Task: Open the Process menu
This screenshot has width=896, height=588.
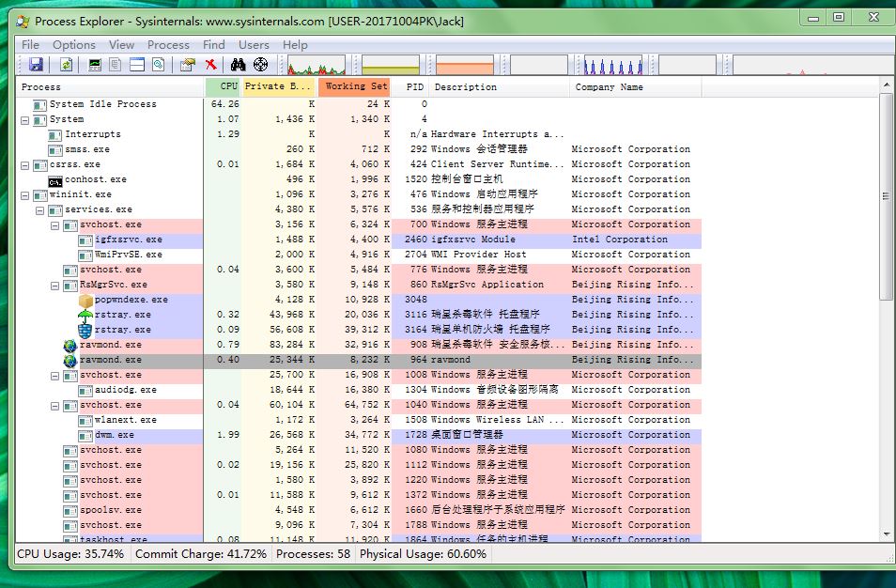Action: pyautogui.click(x=168, y=44)
